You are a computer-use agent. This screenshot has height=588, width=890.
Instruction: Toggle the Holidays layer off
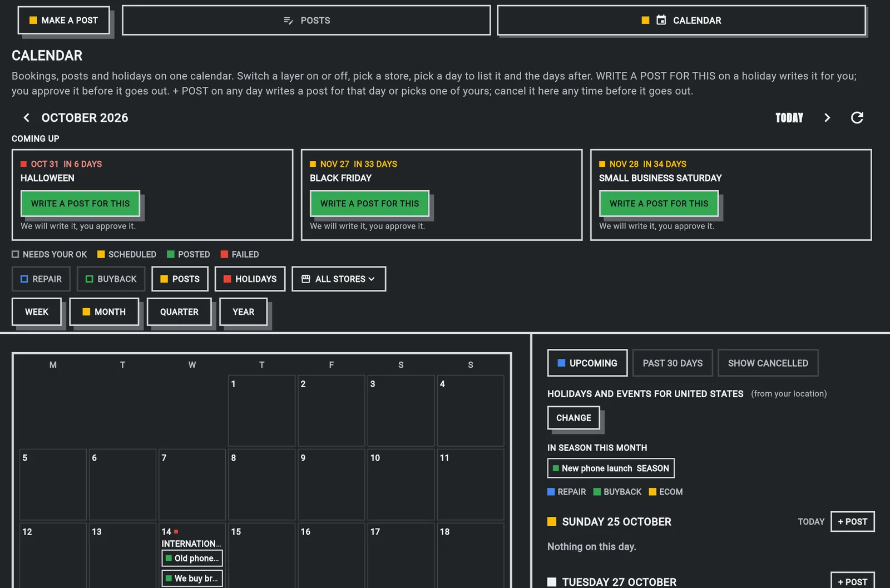[250, 279]
